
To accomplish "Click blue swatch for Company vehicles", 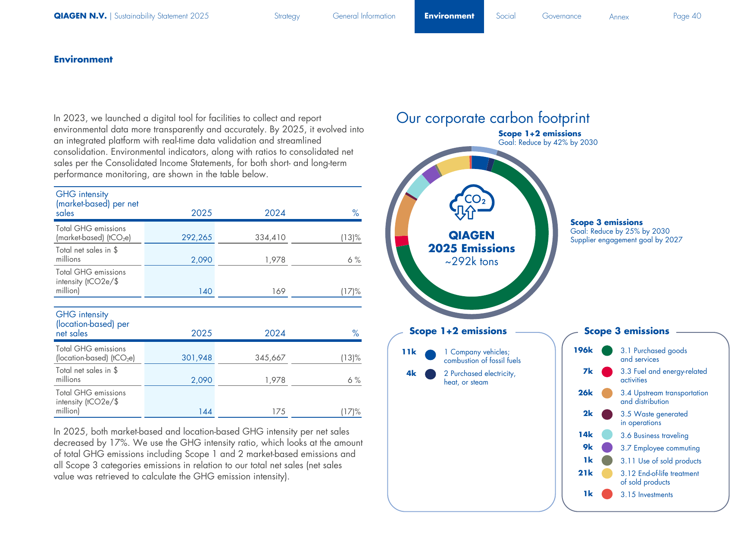I will [x=430, y=355].
